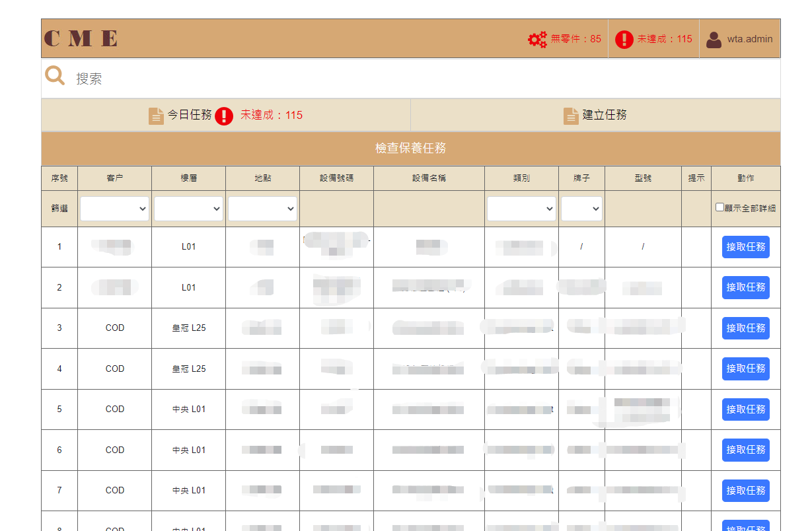Click the magnifying glass search icon

(x=55, y=76)
